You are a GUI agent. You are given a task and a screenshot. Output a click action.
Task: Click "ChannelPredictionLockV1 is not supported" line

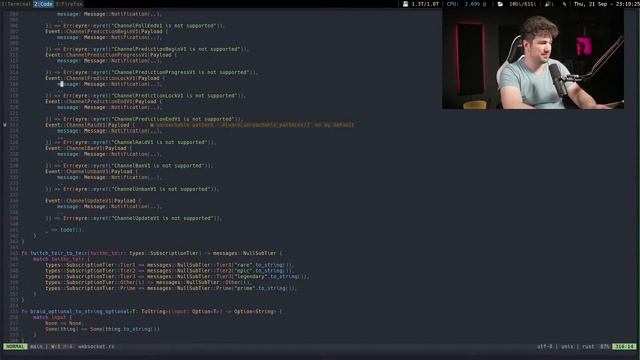click(146, 96)
